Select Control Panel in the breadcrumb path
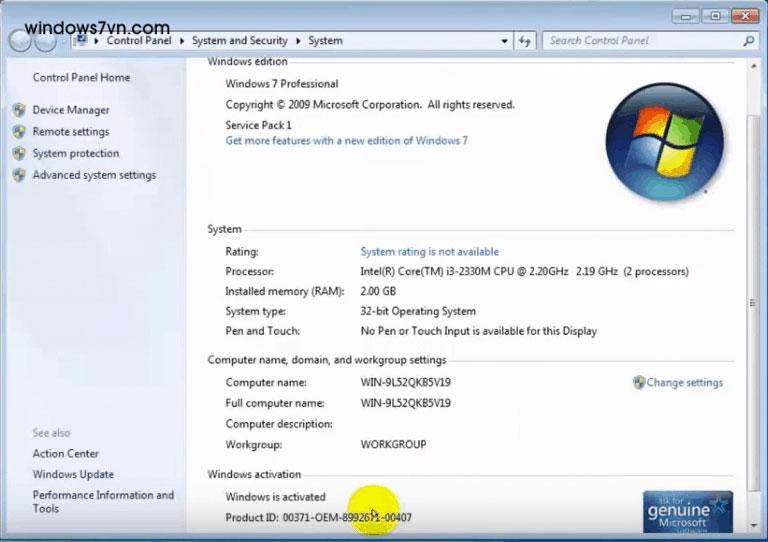Screen dimensions: 768x542 click(139, 41)
